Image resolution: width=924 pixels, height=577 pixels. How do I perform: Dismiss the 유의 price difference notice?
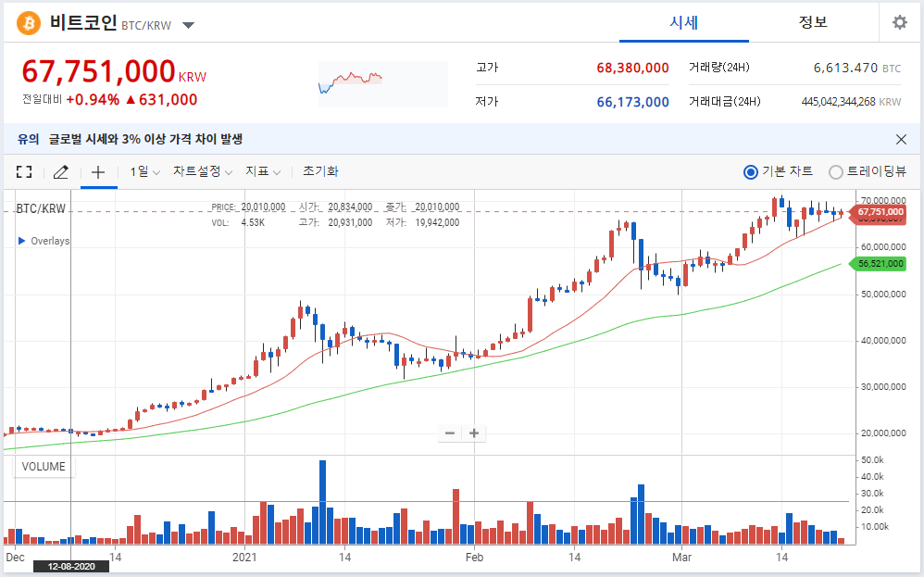[901, 139]
